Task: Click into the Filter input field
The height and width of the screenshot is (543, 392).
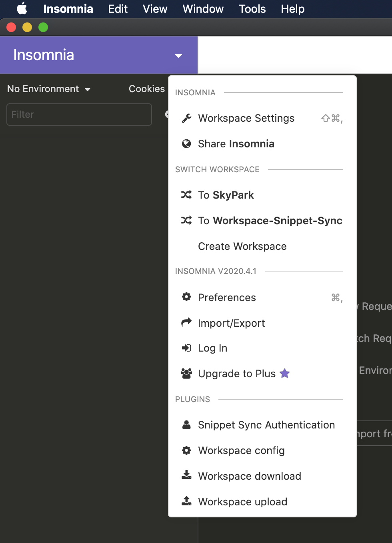Action: [79, 115]
